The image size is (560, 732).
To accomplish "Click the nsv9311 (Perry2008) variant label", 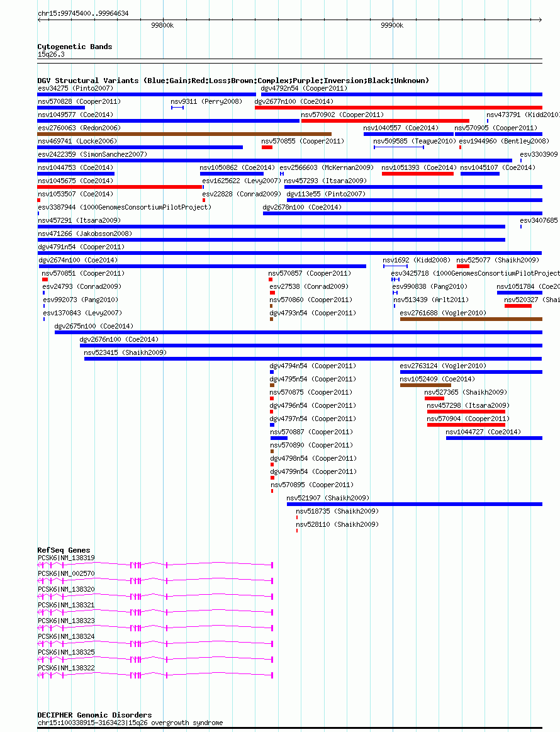I will click(x=206, y=101).
